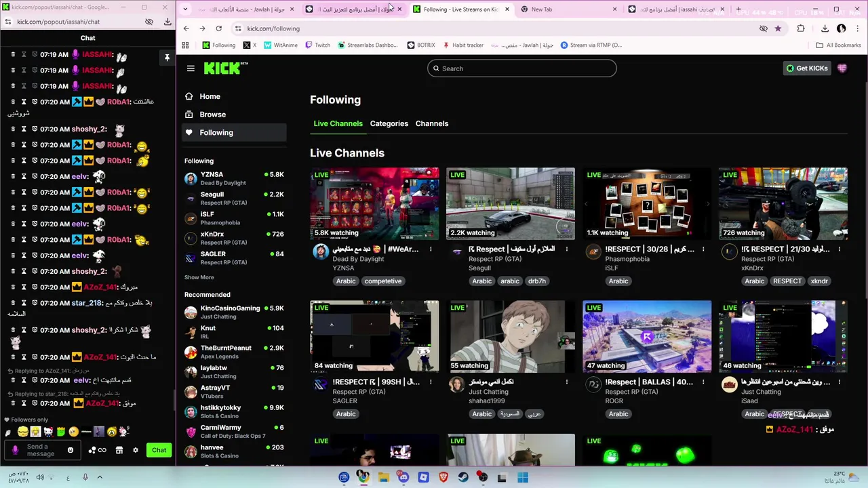Viewport: 868px width, 488px height.
Task: Open options menu for SAGLER stream card
Action: [x=431, y=382]
